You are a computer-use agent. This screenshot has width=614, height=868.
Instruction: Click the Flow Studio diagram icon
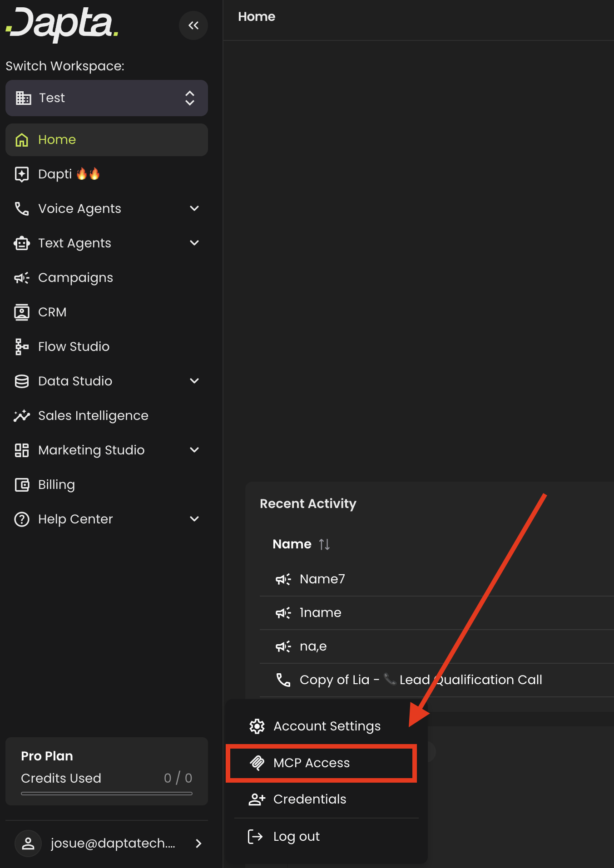coord(22,347)
